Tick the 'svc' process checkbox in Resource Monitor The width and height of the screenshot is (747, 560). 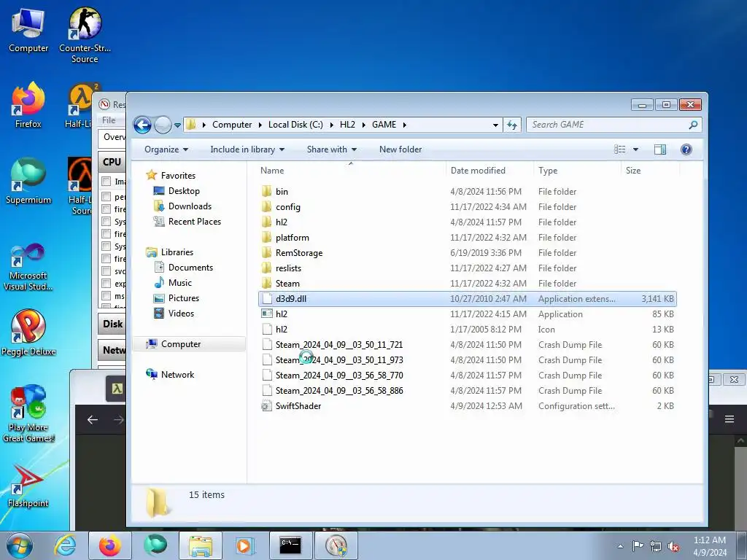click(x=107, y=271)
